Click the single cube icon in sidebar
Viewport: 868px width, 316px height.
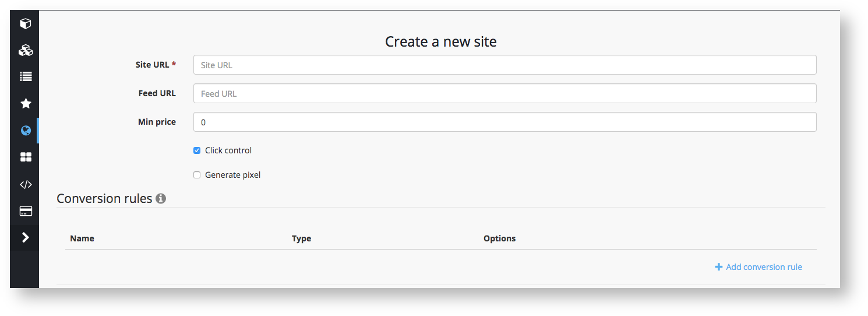click(x=25, y=24)
